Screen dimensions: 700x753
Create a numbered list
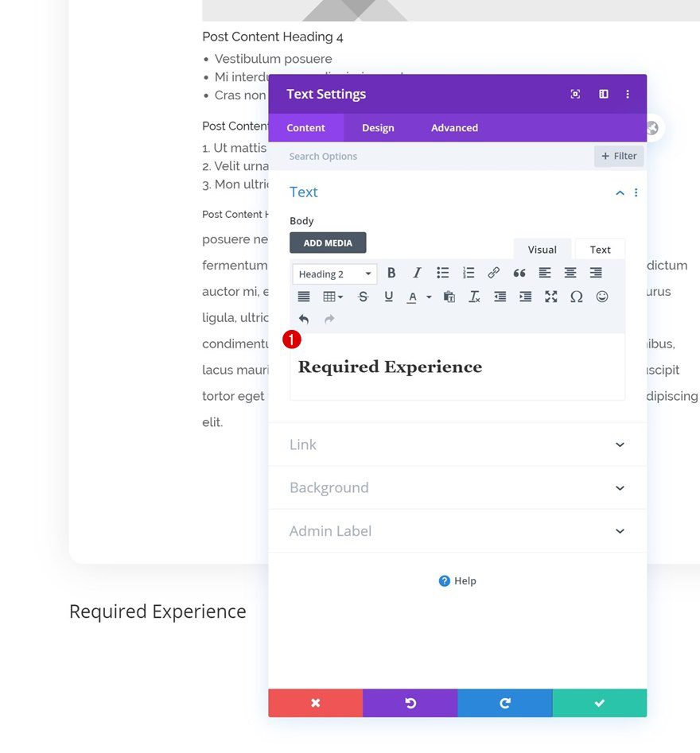coord(468,273)
